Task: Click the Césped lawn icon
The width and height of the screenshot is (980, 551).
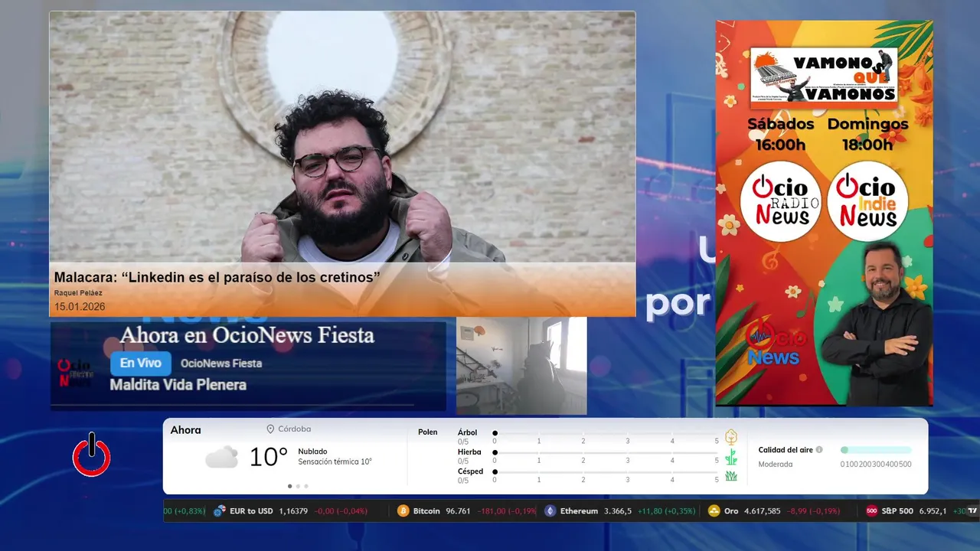Action: 731,476
